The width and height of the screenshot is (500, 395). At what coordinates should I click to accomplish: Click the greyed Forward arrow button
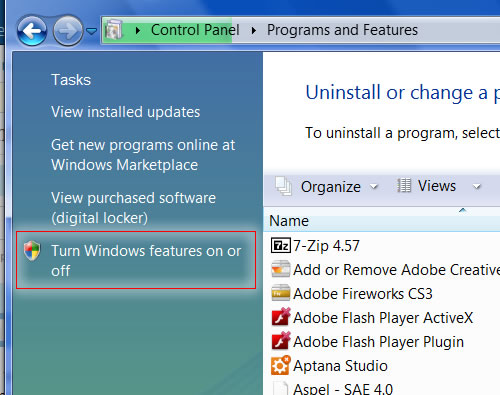coord(68,31)
